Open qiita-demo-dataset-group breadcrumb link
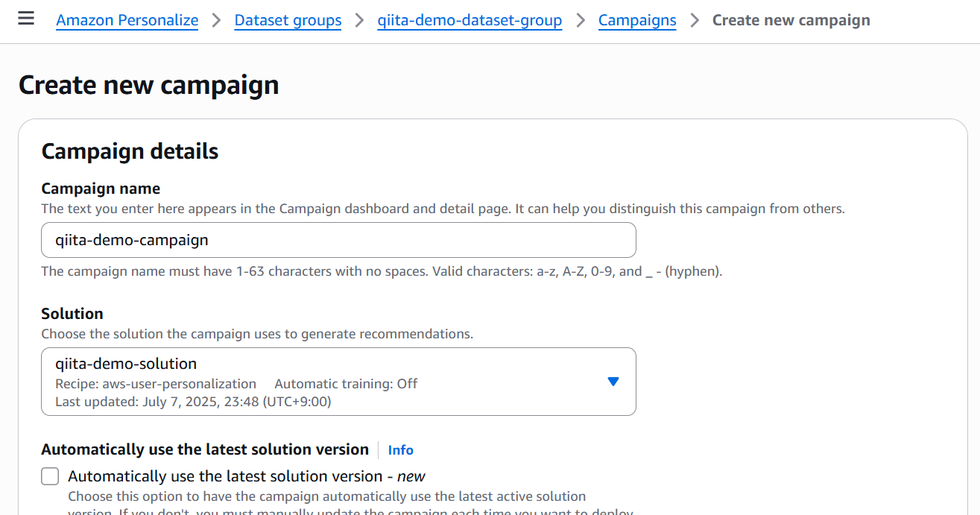 [x=470, y=21]
